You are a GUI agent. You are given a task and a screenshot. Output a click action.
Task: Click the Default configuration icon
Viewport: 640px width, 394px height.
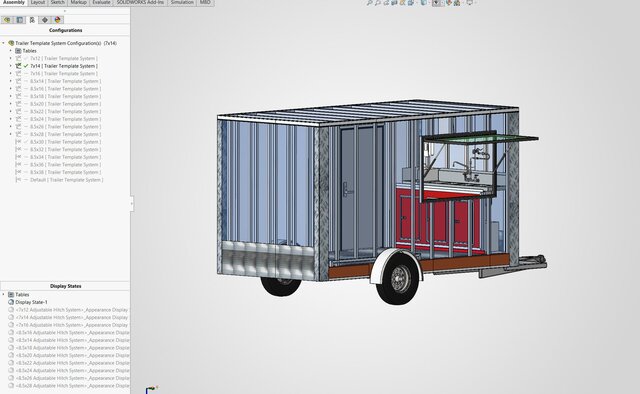click(18, 180)
